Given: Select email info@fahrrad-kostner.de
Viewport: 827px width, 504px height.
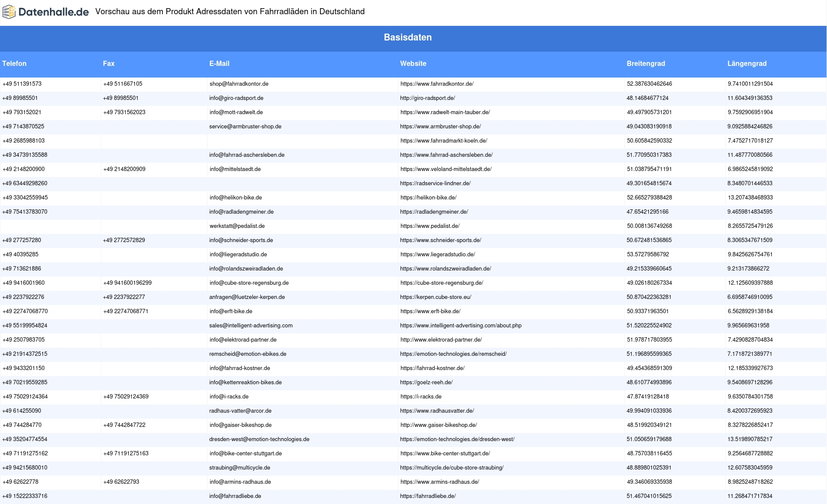Looking at the screenshot, I should [x=240, y=368].
